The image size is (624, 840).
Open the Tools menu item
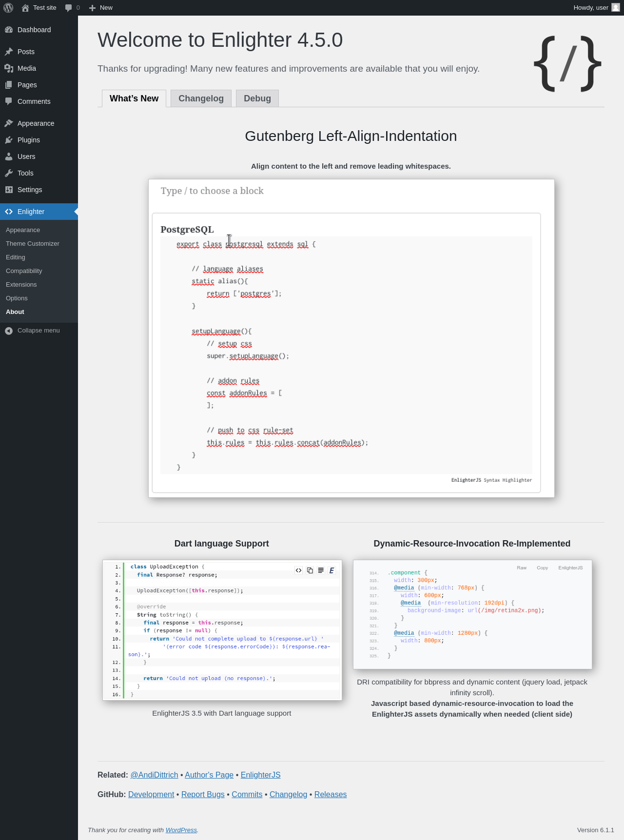25,173
